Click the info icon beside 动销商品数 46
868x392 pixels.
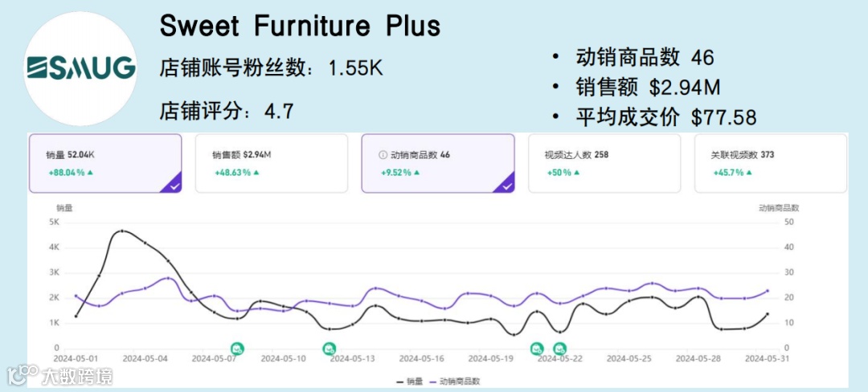(382, 155)
